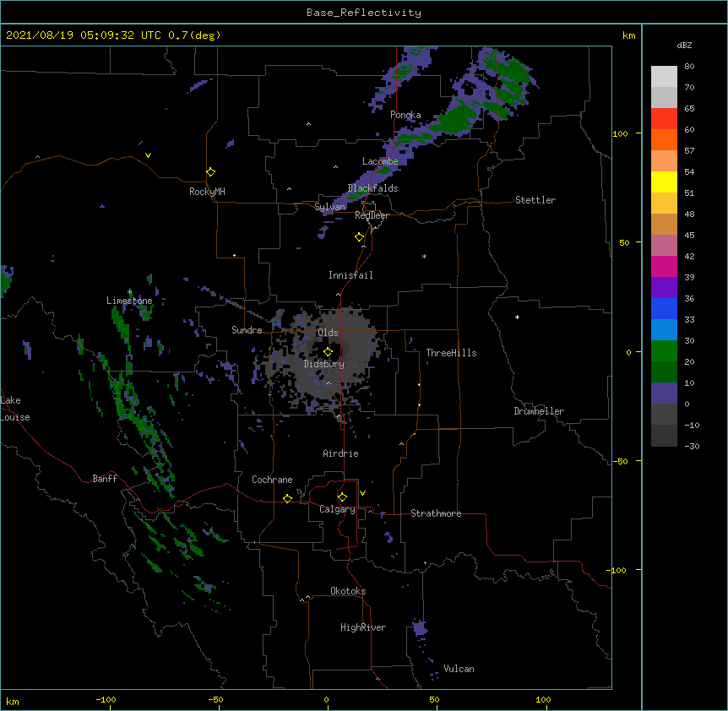Click the dBZ legend heading
Screen dimensions: 728x711
[x=684, y=45]
